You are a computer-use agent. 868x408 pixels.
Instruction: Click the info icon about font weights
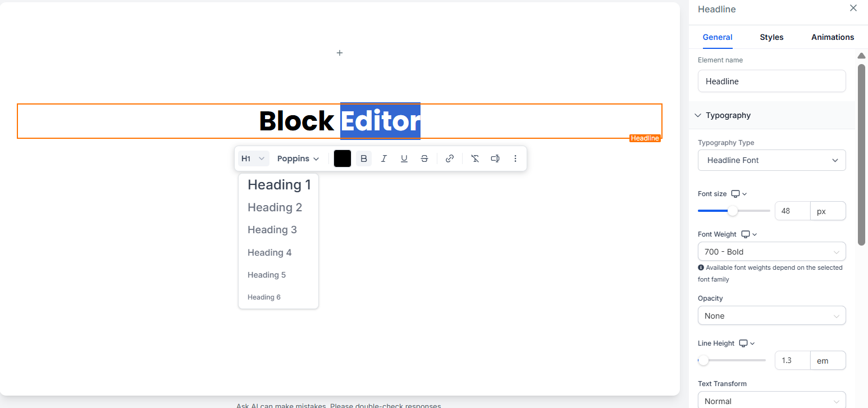pyautogui.click(x=701, y=268)
